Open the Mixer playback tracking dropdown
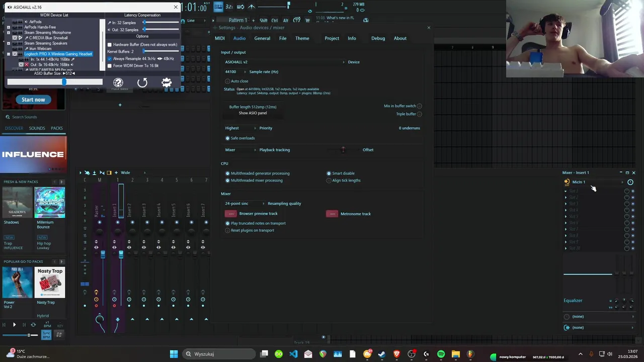 (x=240, y=150)
